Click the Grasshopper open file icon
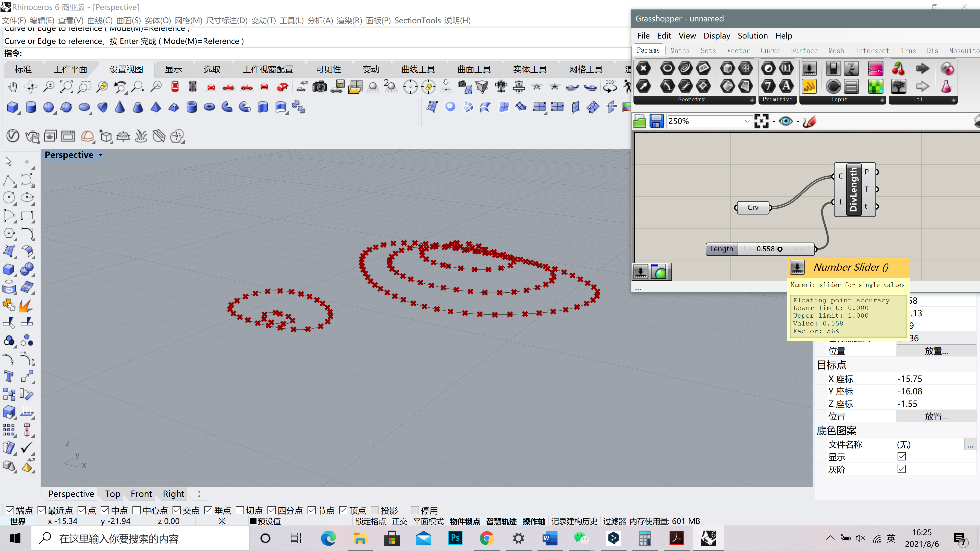 (x=640, y=121)
